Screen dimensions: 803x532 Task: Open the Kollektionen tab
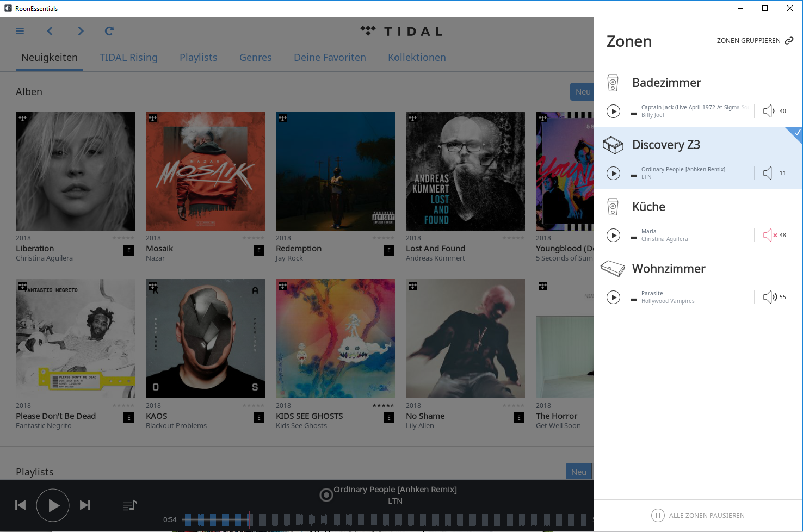tap(417, 58)
